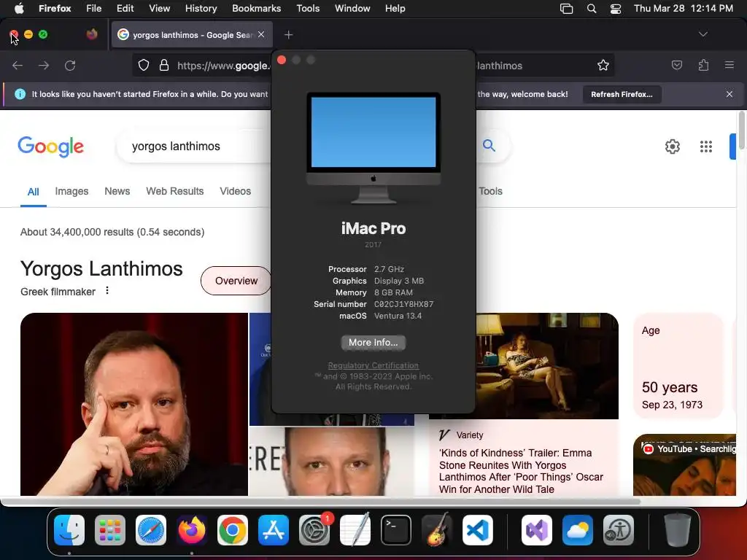
Task: Open the Google apps grid icon
Action: pyautogui.click(x=705, y=147)
